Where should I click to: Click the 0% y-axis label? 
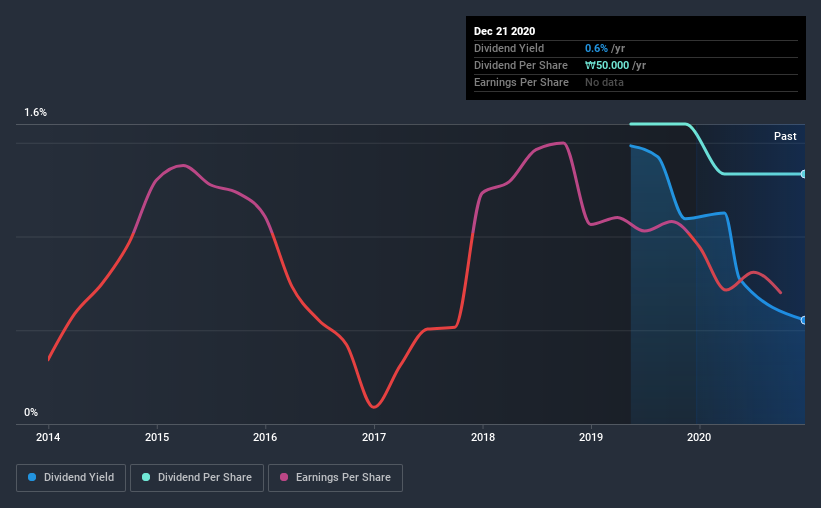point(31,413)
